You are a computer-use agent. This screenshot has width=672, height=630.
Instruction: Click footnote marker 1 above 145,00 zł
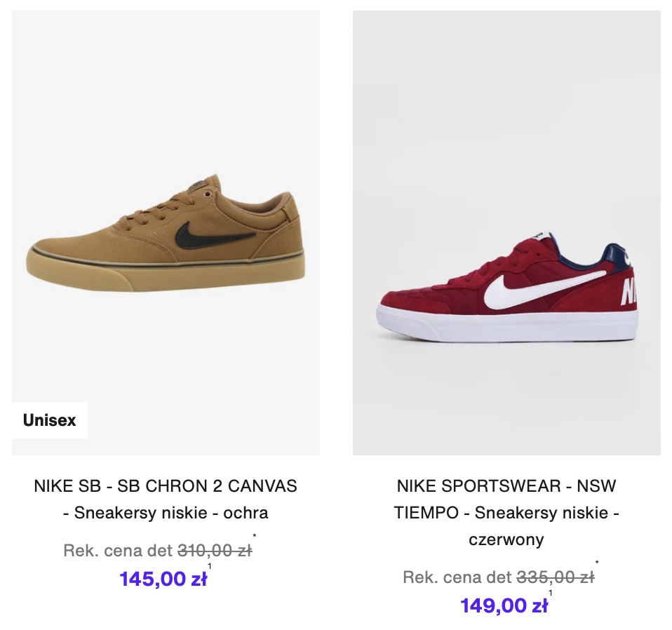(x=209, y=567)
